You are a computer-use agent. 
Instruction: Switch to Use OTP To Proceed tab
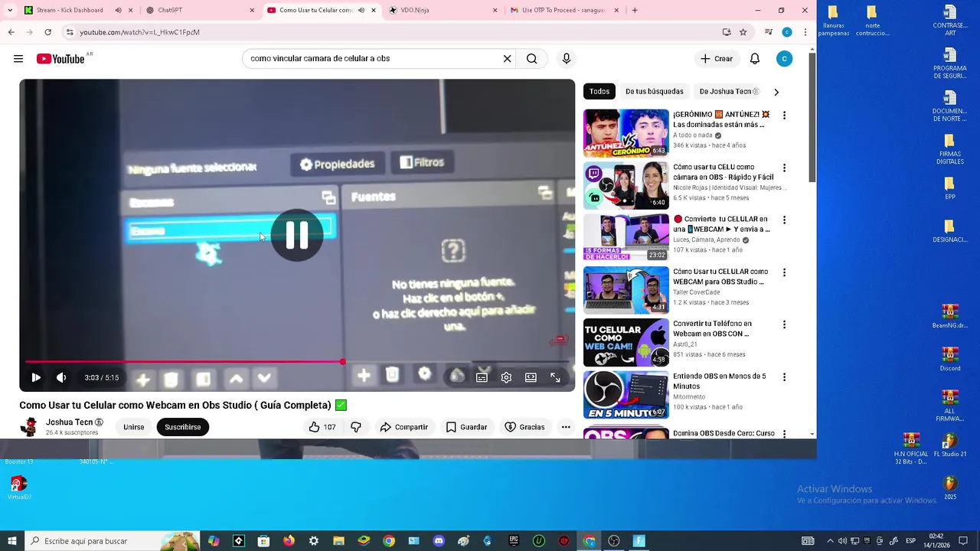click(x=564, y=10)
